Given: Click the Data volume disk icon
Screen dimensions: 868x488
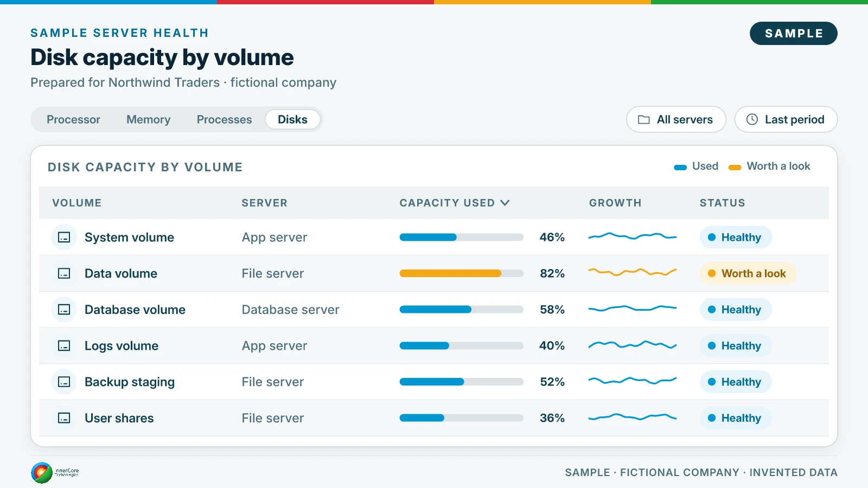Looking at the screenshot, I should tap(64, 274).
